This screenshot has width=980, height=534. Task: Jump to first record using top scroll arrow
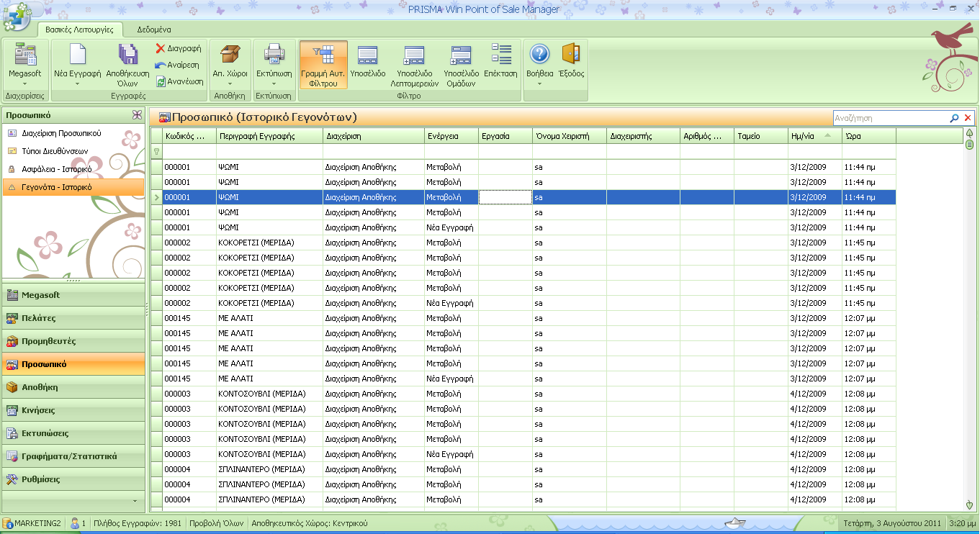(x=969, y=133)
